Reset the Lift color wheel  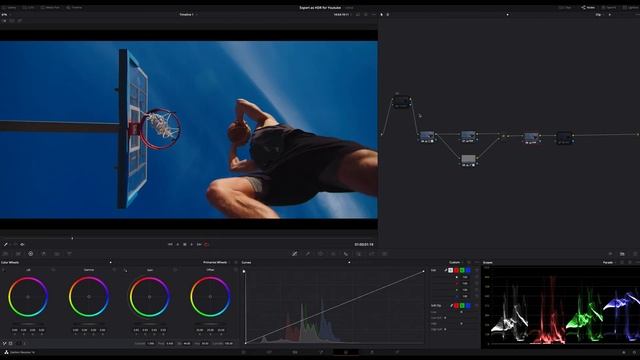[x=53, y=270]
